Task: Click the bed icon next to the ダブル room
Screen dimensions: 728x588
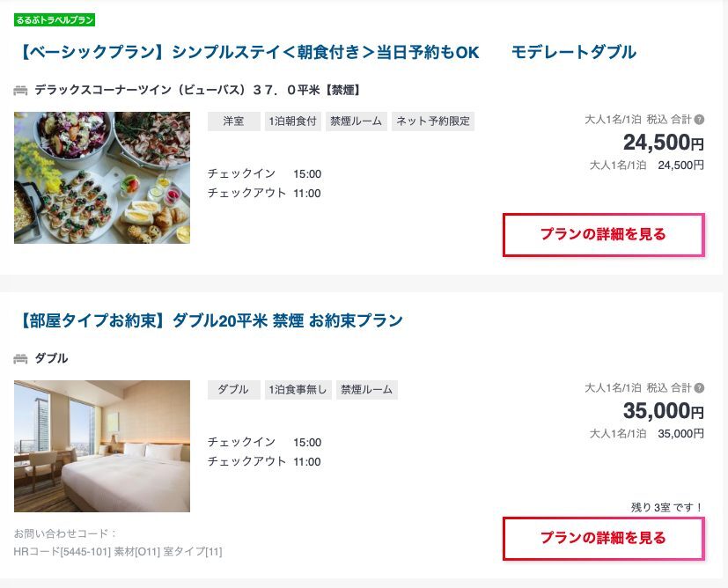Action: point(21,358)
